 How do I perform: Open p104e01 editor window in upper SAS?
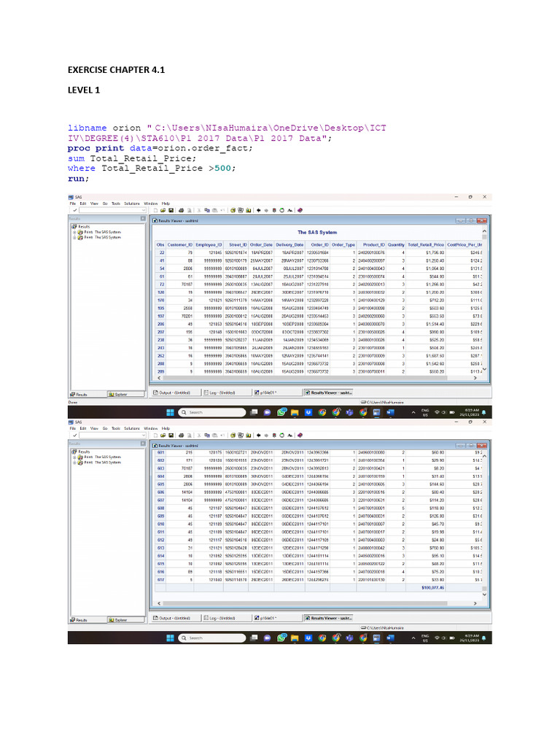coord(276,392)
